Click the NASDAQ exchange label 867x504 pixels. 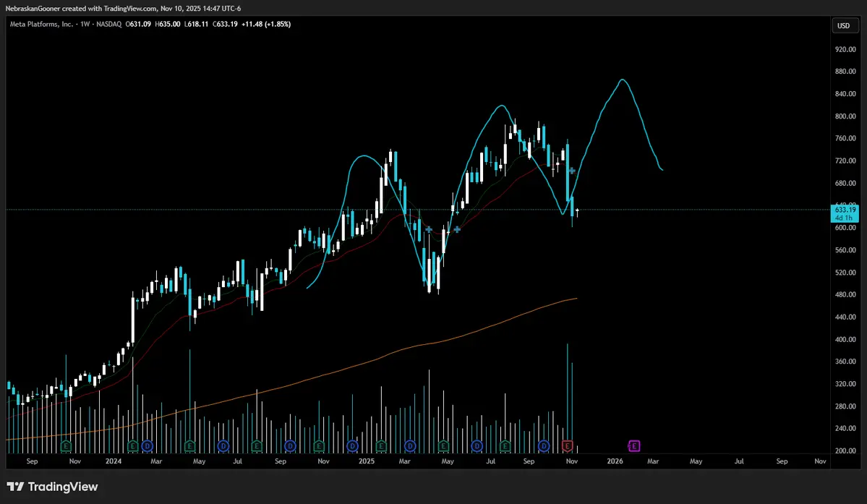pos(109,25)
